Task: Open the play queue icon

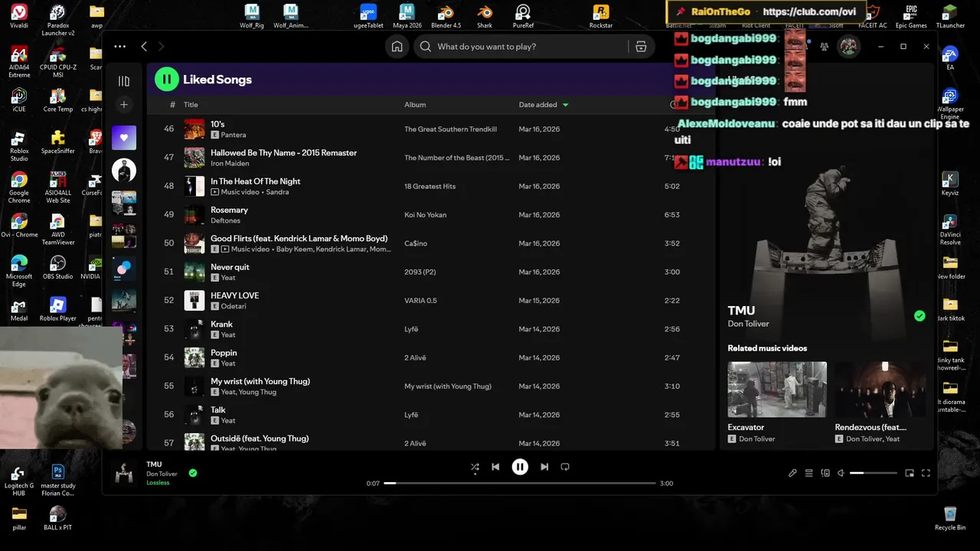Action: (x=808, y=473)
